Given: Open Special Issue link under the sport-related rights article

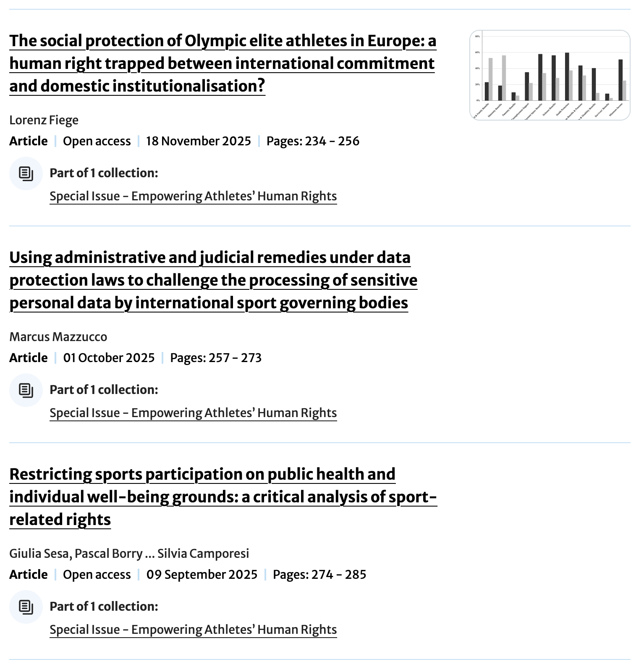Looking at the screenshot, I should click(193, 630).
